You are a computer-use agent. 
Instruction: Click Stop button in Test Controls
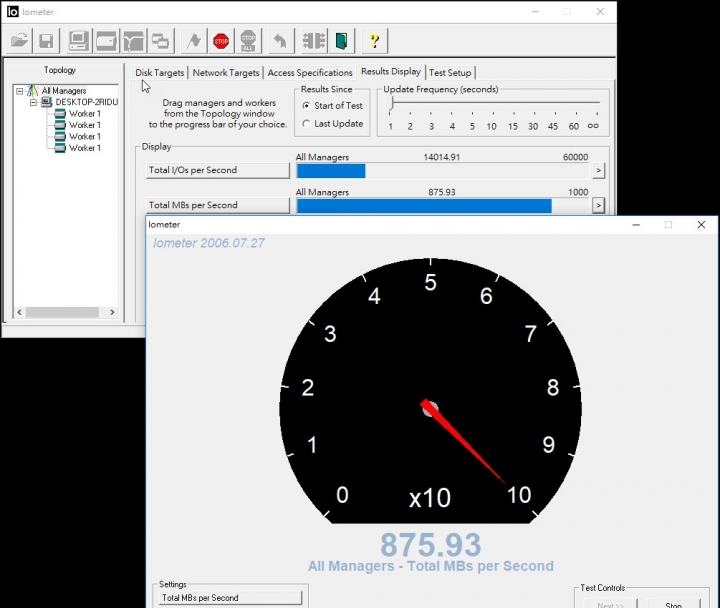pos(674,604)
